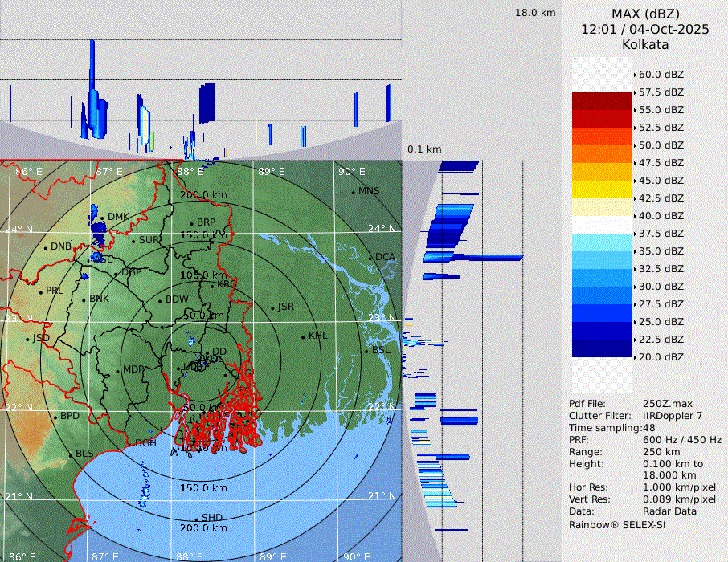Click the SHD station marker
728x562 pixels.
coord(196,518)
